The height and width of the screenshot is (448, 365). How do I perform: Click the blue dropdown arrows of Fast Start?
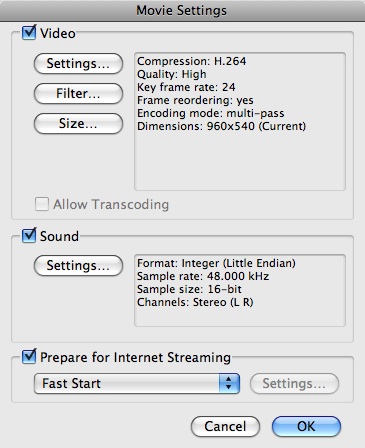[229, 383]
